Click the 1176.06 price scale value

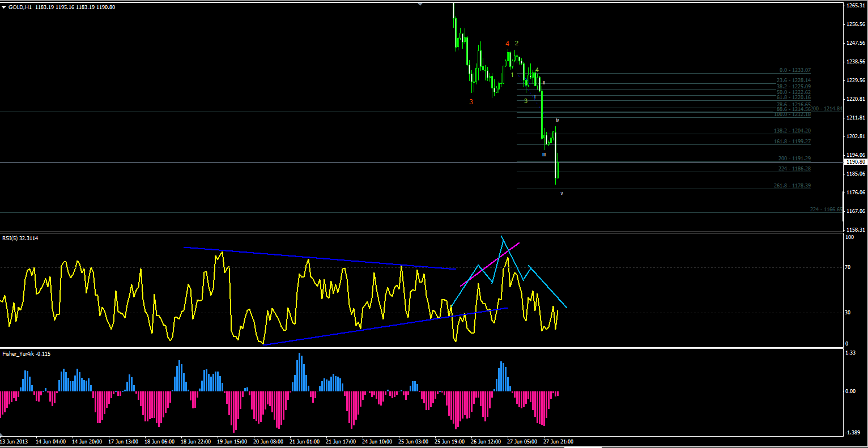click(x=856, y=193)
